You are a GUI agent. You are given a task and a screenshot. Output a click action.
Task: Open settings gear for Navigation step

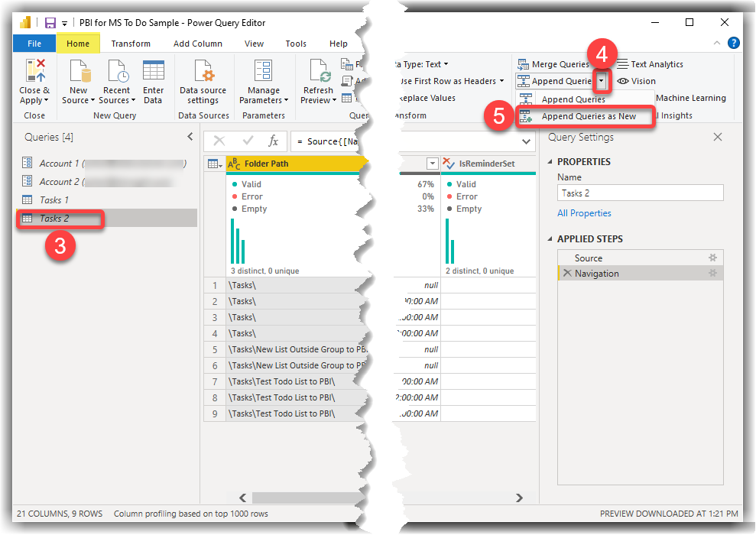[x=712, y=274]
